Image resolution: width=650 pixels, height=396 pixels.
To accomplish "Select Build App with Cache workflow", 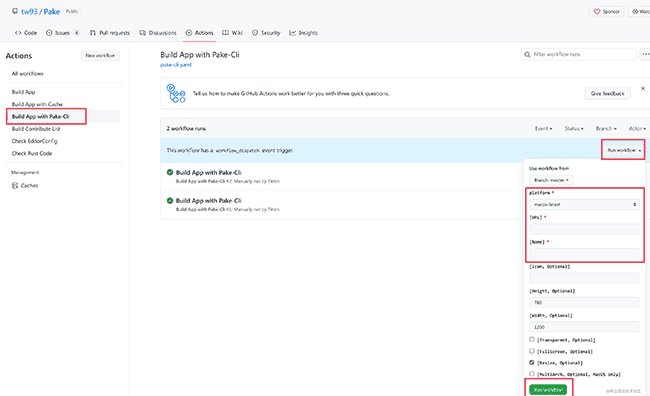I will coord(37,104).
